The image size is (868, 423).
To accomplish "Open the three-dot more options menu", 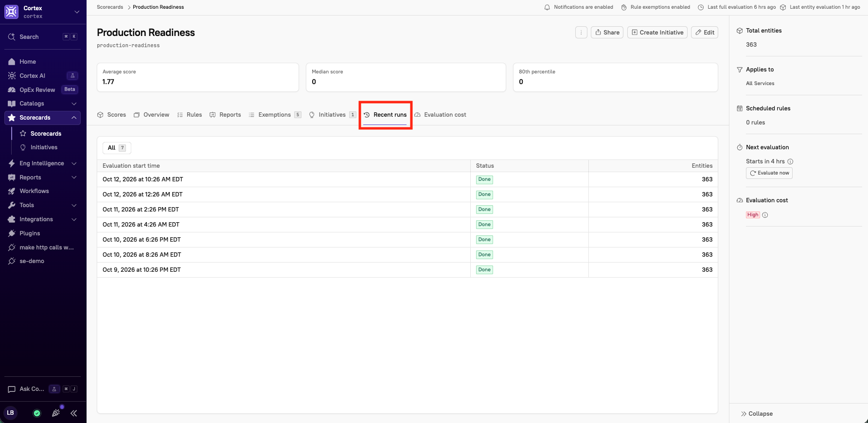I will 581,33.
